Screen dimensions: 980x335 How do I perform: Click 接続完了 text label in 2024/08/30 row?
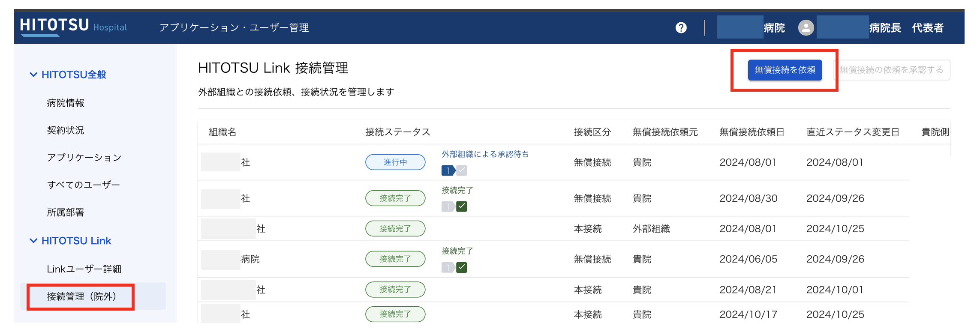pos(457,190)
